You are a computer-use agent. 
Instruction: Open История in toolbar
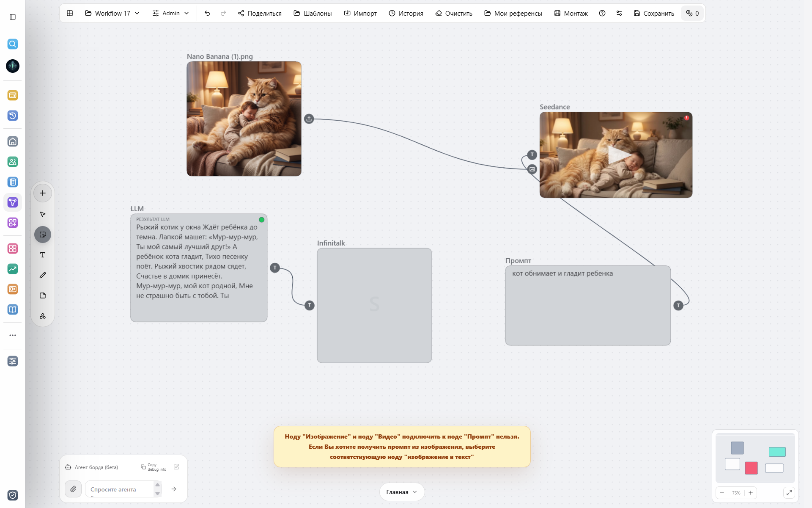pos(406,13)
